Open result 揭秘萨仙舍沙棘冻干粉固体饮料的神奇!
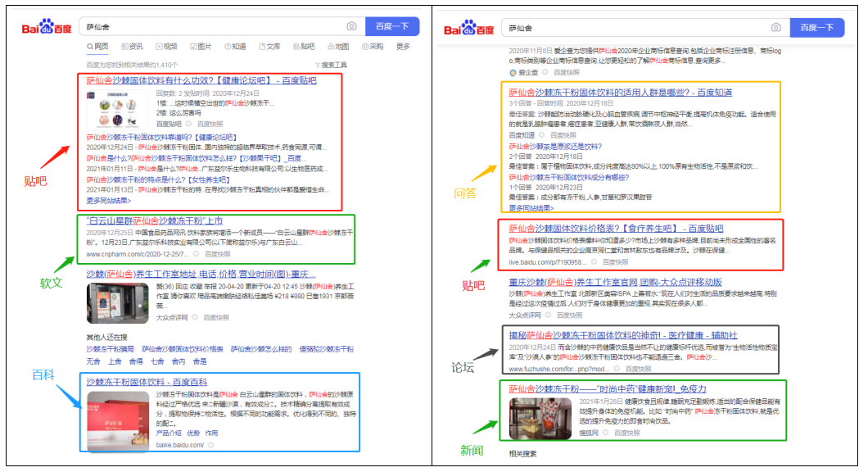 tap(623, 336)
